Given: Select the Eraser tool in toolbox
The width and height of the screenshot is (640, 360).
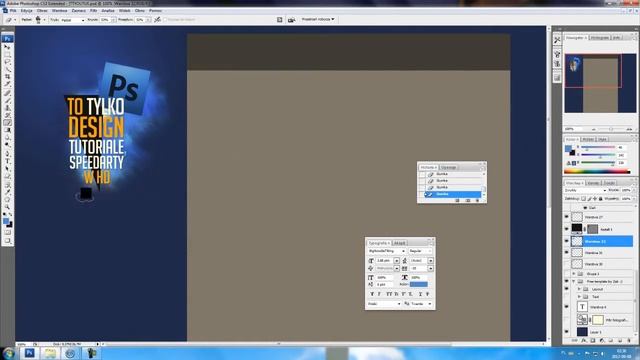Looking at the screenshot, I should coord(7,123).
